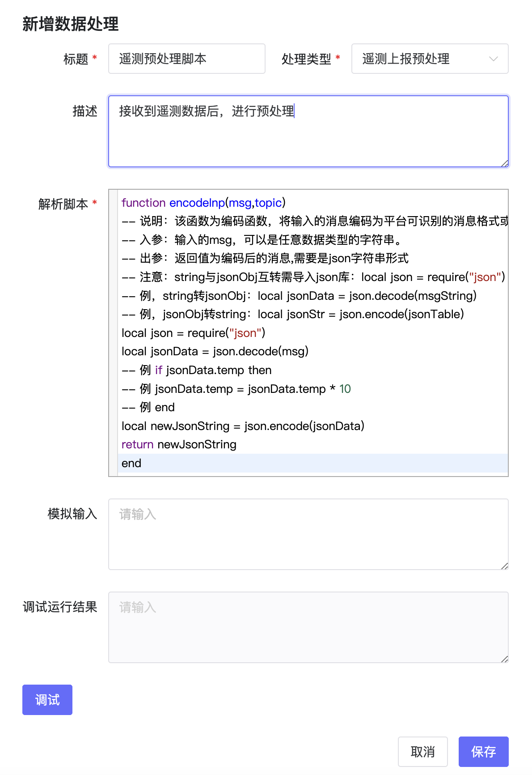532x775 pixels.
Task: Click the 'local newJsonString' code line
Action: click(243, 426)
